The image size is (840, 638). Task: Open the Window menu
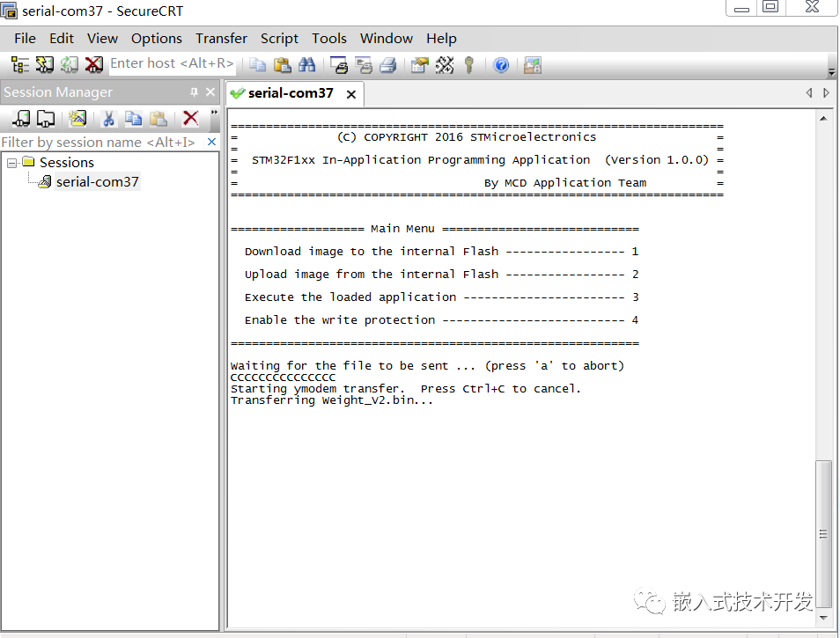click(x=387, y=39)
